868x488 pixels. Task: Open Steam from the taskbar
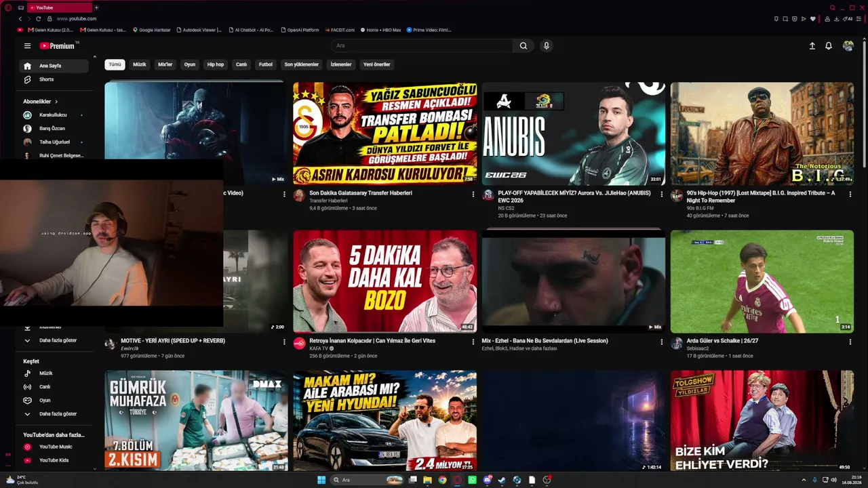[502, 480]
